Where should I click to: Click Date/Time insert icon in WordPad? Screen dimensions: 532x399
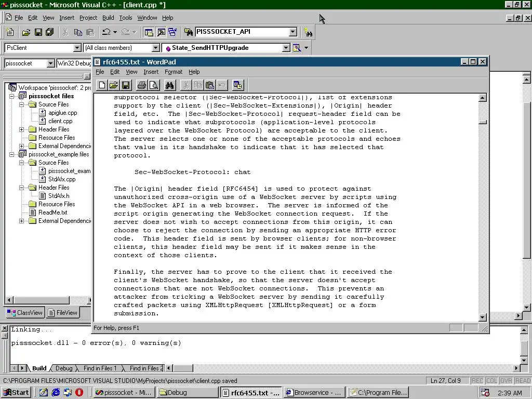coord(238,85)
